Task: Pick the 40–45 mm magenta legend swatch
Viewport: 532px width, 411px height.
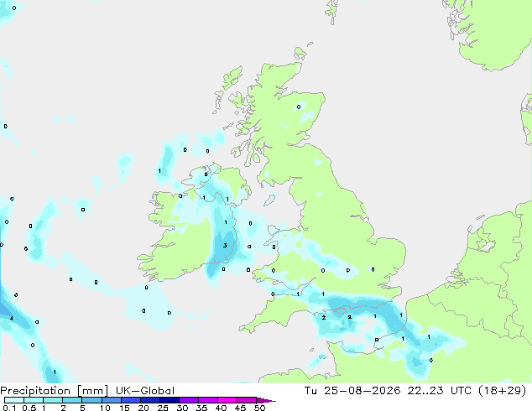Action: [x=227, y=400]
